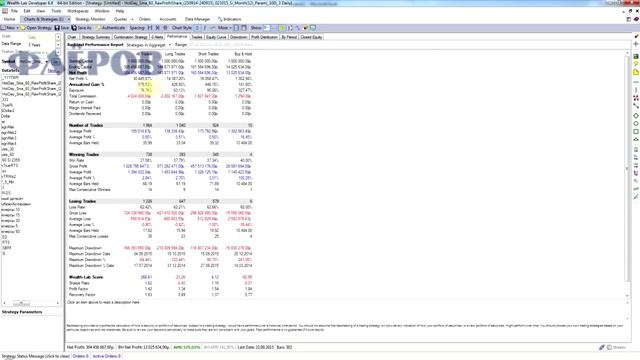Open the File menu
640x360 pixels.
point(14,11)
